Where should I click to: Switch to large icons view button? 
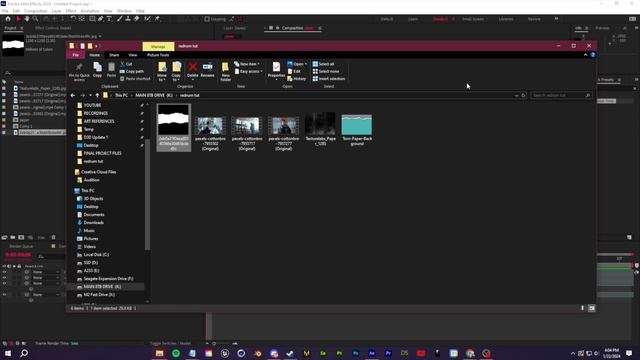tap(591, 308)
